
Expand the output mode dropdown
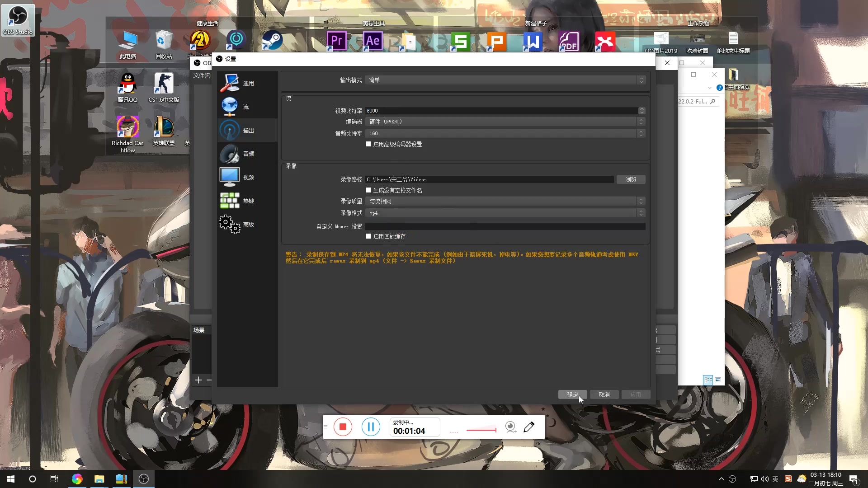click(x=505, y=80)
